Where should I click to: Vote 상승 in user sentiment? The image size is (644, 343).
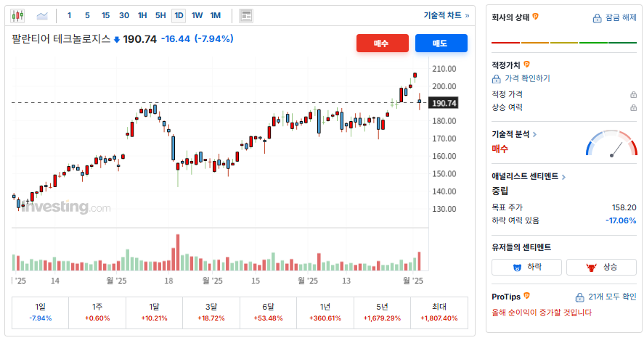coord(601,267)
